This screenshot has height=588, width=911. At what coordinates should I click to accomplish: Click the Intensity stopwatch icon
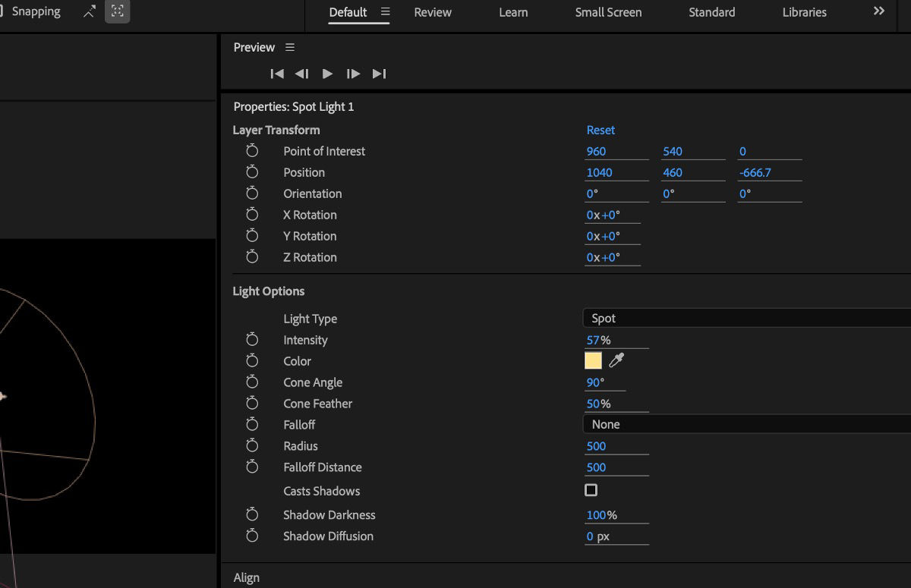(253, 339)
